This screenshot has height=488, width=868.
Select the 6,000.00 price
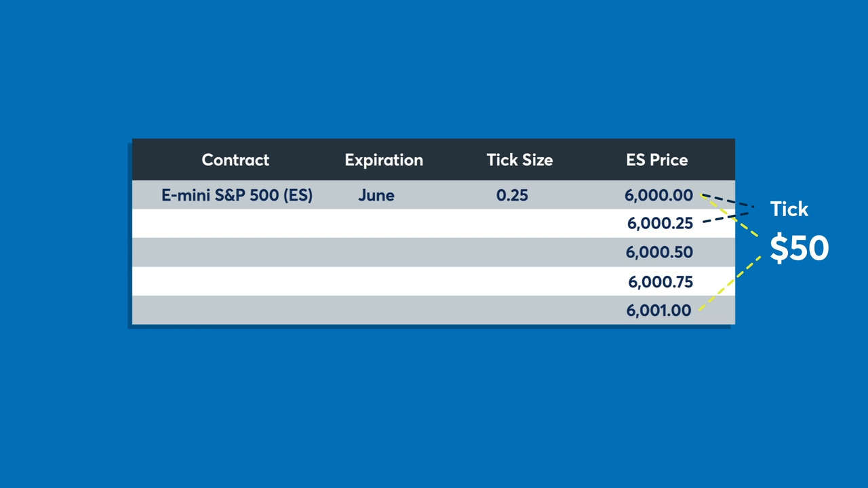click(x=659, y=195)
